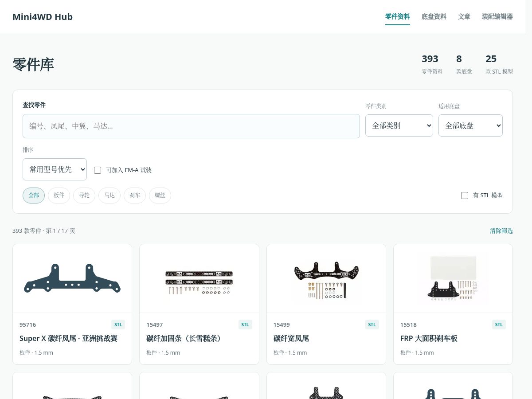
Task: Click the STL badge on part 15499
Action: 372,325
